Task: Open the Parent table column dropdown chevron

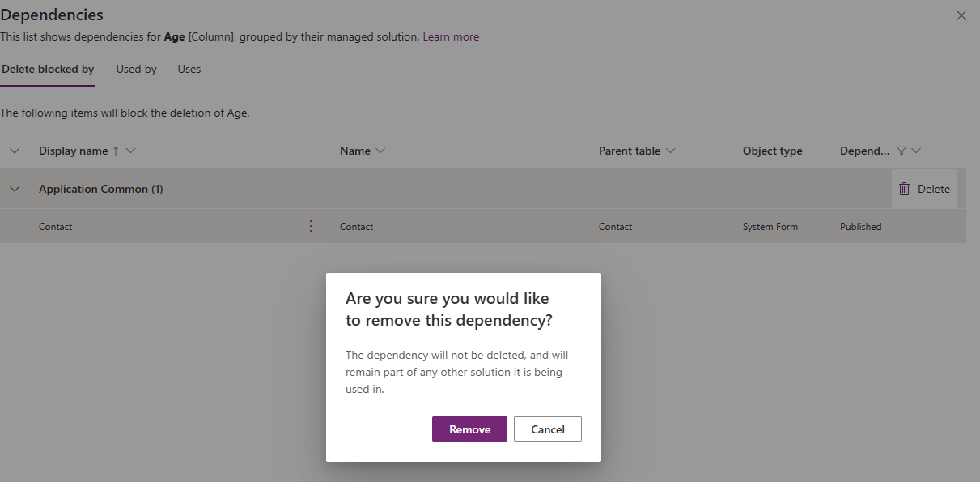Action: [x=670, y=151]
